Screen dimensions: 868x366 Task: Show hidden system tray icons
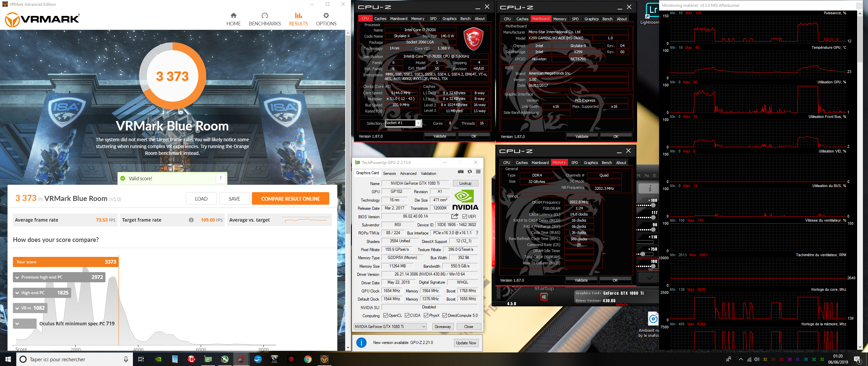coord(741,359)
